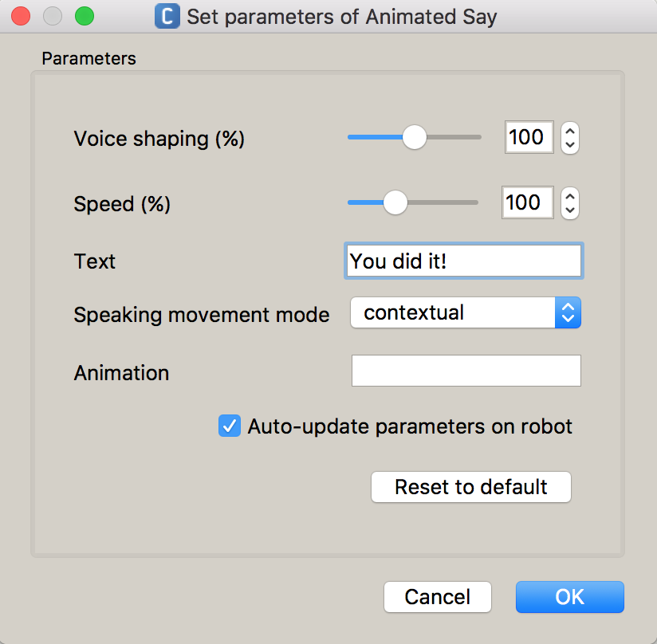This screenshot has height=644, width=657.
Task: Click the dialog title "Set parameters of Animated Say"
Action: [x=341, y=17]
